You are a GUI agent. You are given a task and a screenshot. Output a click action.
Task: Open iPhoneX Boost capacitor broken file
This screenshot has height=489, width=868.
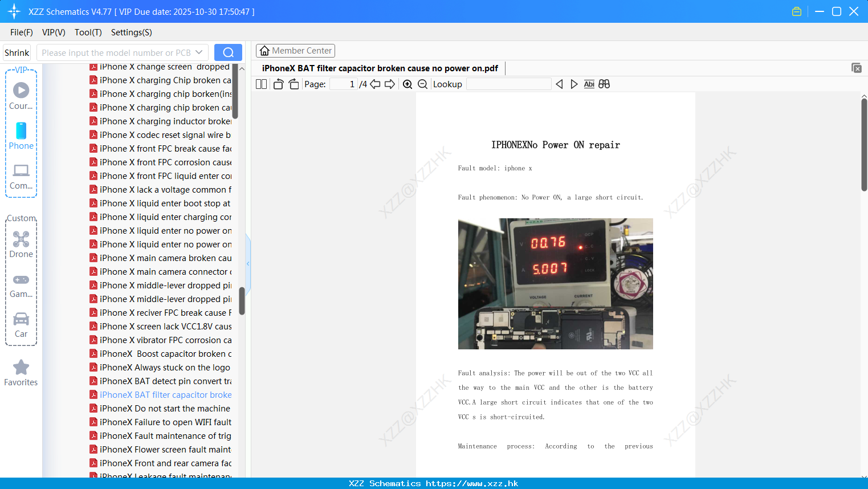point(160,354)
